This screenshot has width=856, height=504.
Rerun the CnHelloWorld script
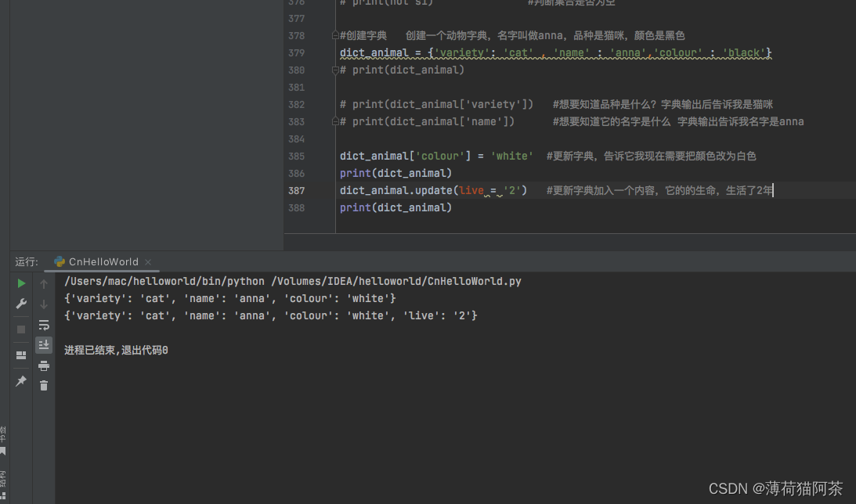tap(20, 283)
